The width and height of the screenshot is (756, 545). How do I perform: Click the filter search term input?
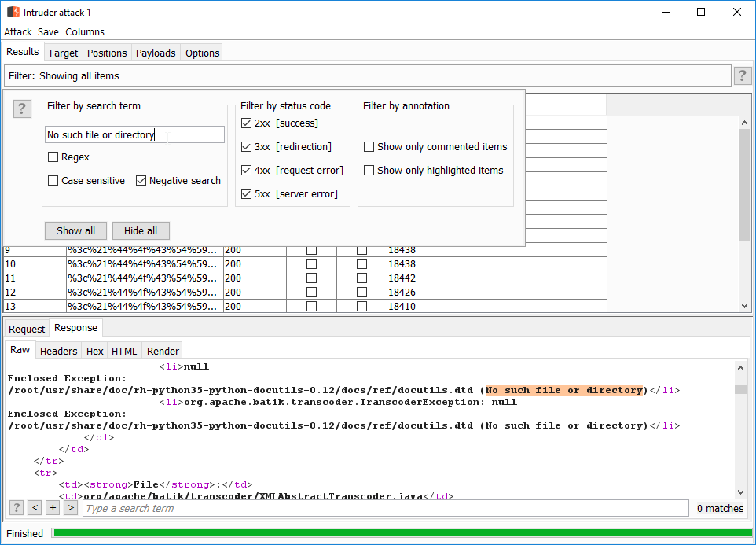(x=134, y=134)
